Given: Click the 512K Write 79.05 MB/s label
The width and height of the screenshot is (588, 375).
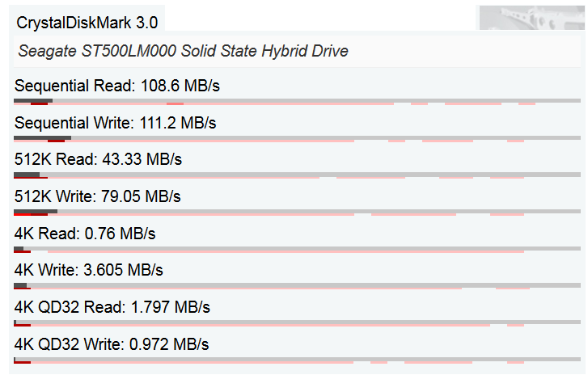Looking at the screenshot, I should click(98, 196).
